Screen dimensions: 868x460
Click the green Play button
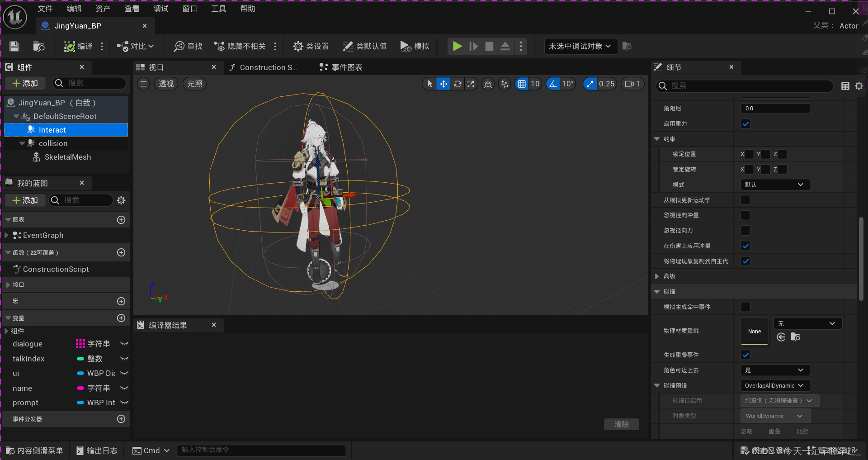point(457,46)
